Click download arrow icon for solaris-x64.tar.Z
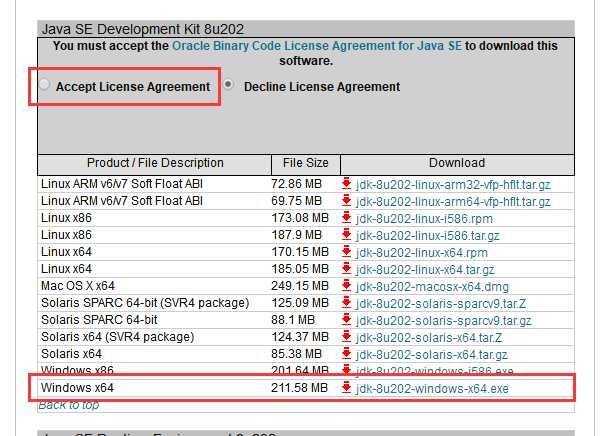Screen dimensions: 608x436 point(346,337)
